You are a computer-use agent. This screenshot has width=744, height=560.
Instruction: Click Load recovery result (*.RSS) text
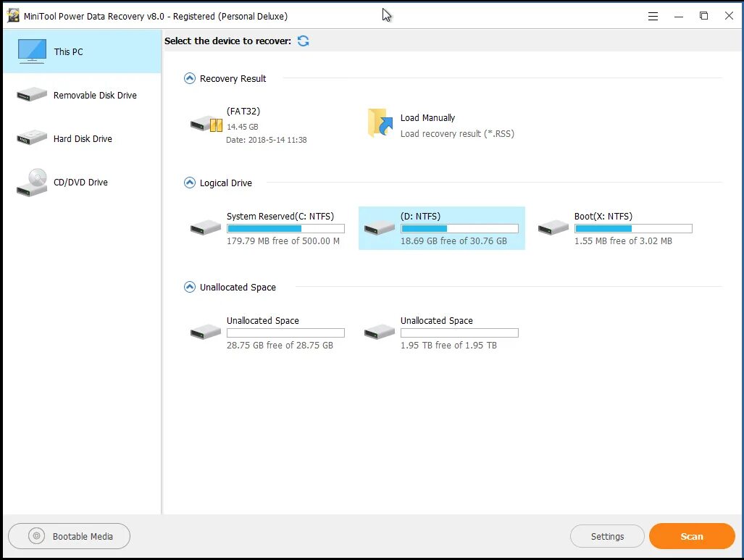tap(457, 134)
